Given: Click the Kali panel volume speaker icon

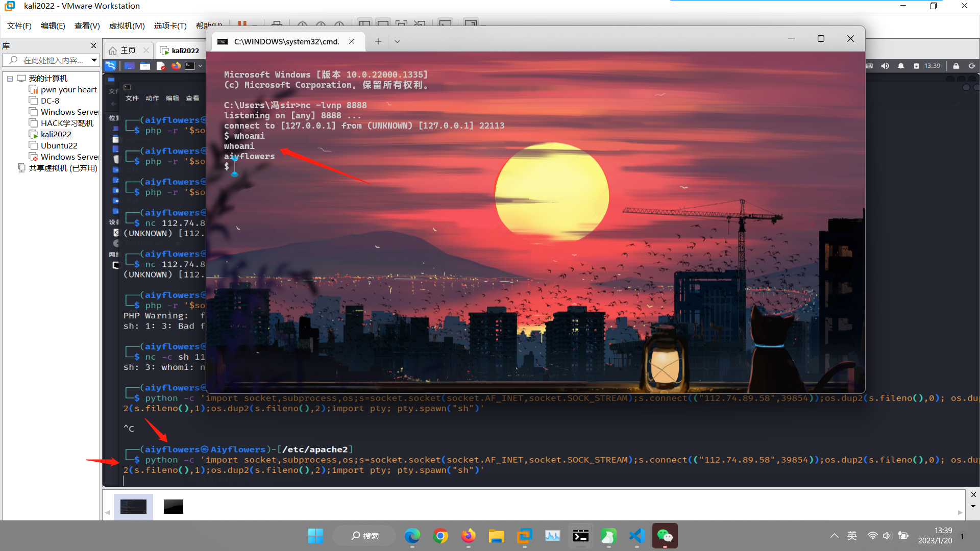Looking at the screenshot, I should pyautogui.click(x=885, y=66).
